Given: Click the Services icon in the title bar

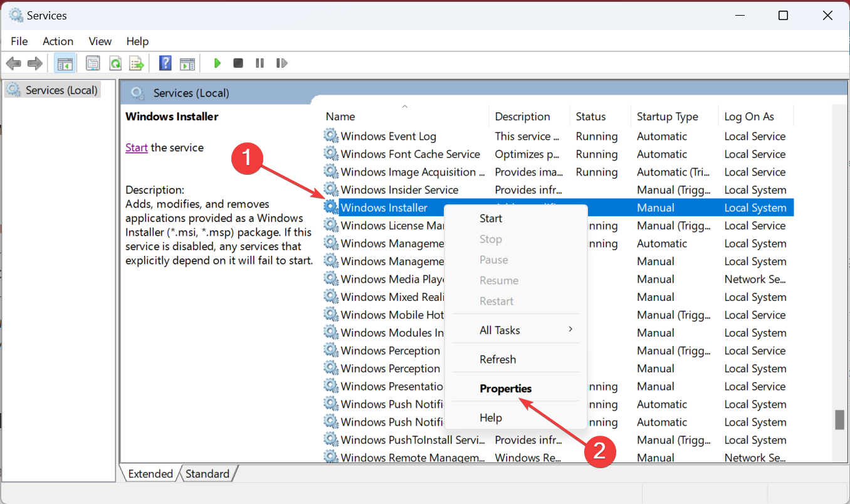Looking at the screenshot, I should tap(16, 16).
